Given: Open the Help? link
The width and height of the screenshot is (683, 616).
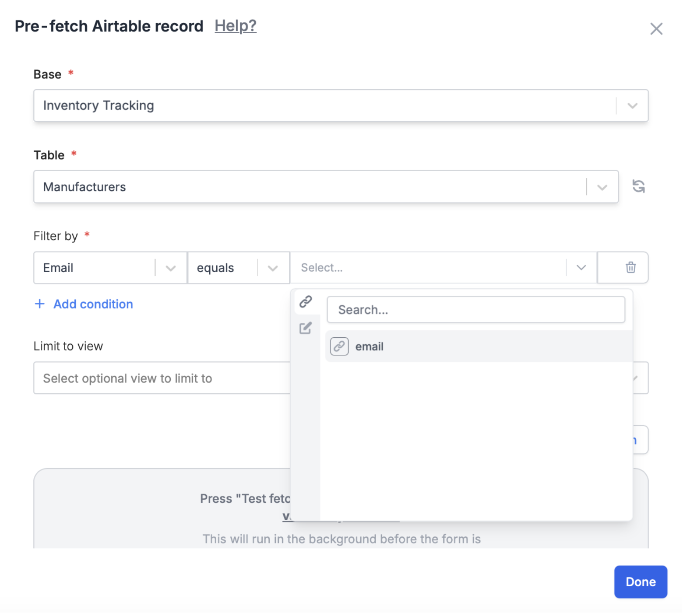Looking at the screenshot, I should tap(235, 26).
